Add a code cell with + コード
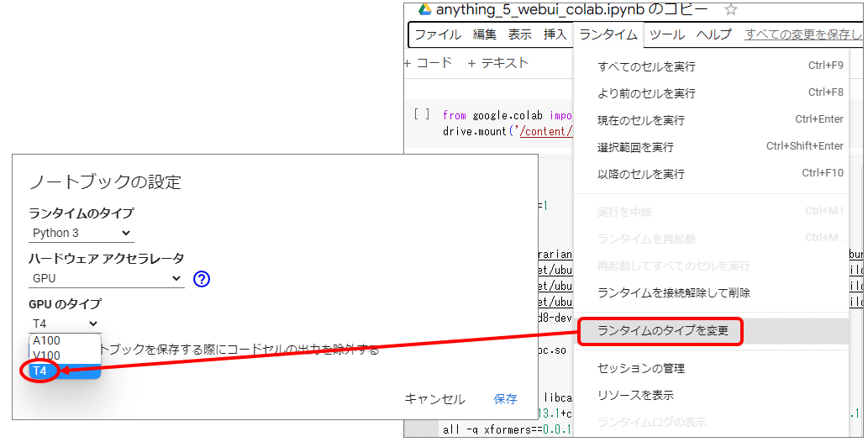868x442 pixels. [429, 63]
